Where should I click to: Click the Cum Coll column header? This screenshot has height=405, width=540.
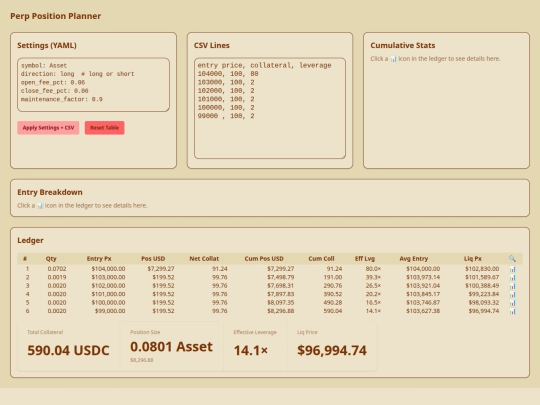click(321, 259)
